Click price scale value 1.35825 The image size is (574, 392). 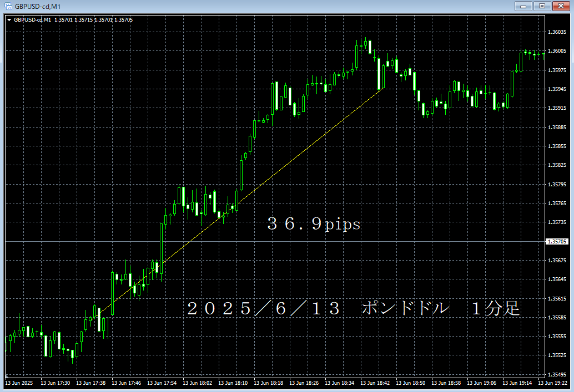tap(557, 165)
